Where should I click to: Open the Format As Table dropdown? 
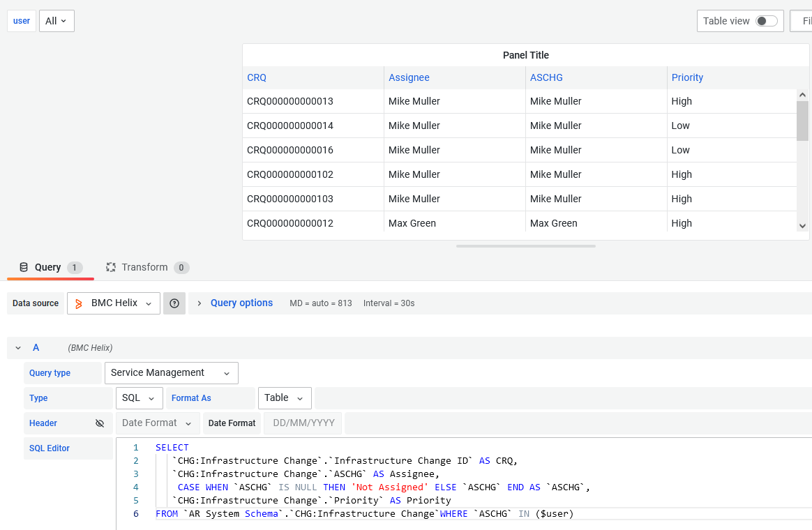[285, 398]
